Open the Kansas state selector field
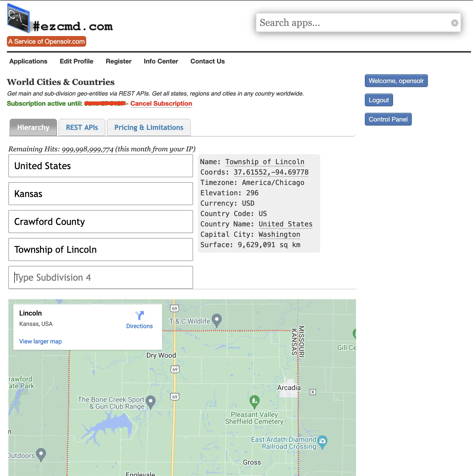The height and width of the screenshot is (476, 473). pyautogui.click(x=101, y=194)
